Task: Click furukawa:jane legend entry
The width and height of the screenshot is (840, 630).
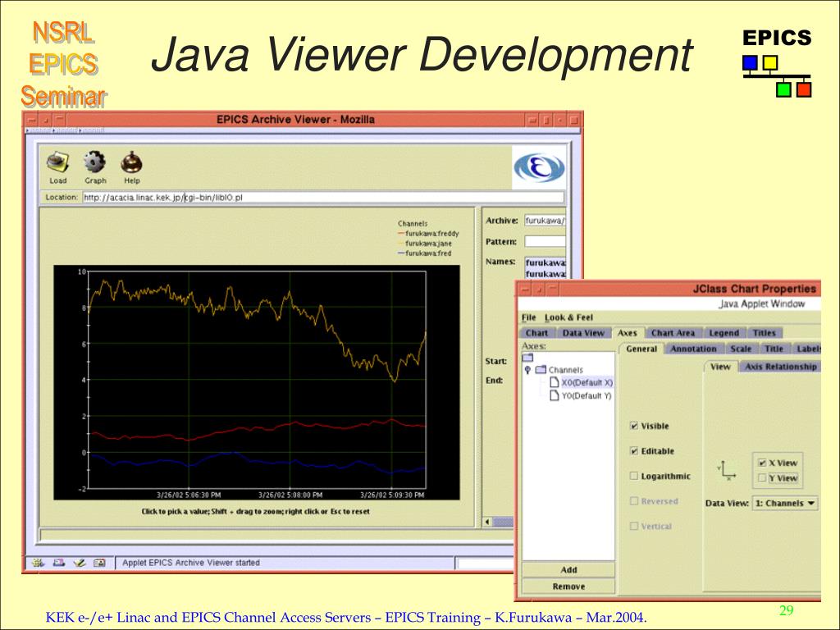Action: coord(425,243)
